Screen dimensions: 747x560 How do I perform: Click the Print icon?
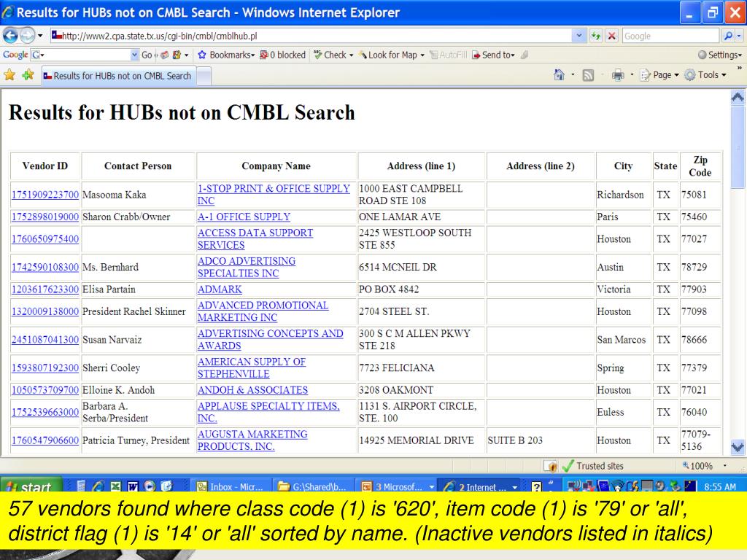pos(618,75)
